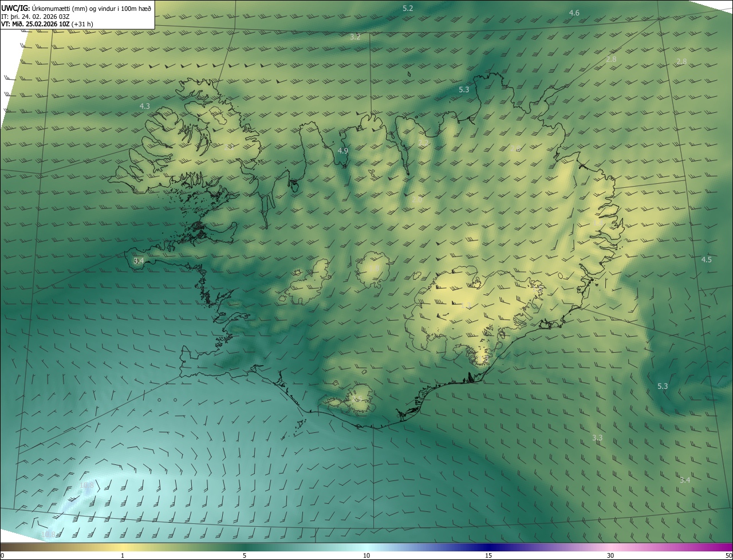Click the 30 tick on the color scale
This screenshot has height=560, width=733.
click(610, 556)
